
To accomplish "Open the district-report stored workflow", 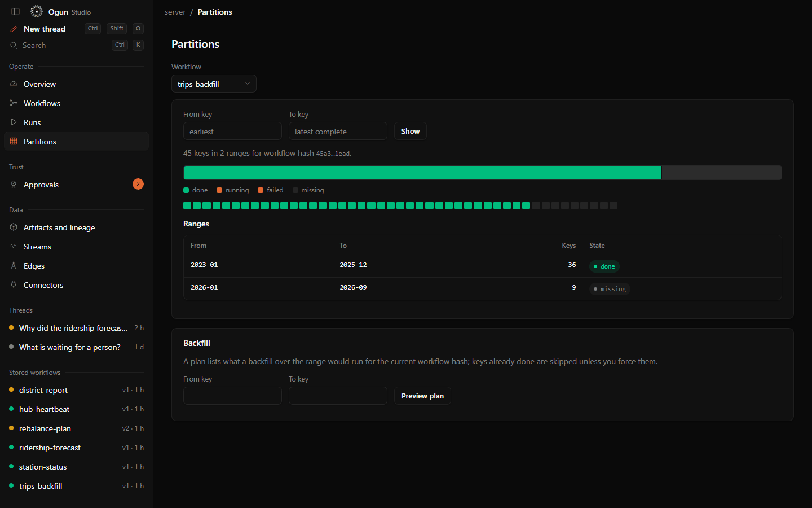I will coord(76,390).
